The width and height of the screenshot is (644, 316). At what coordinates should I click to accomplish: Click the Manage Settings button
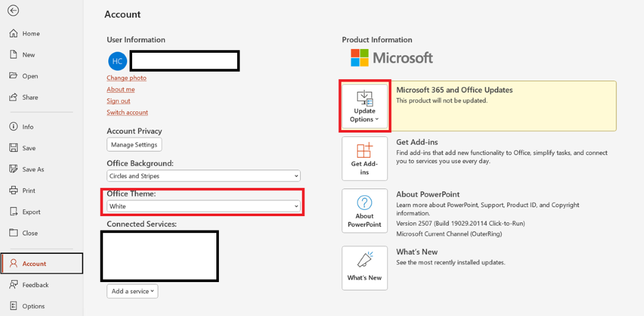click(x=135, y=144)
